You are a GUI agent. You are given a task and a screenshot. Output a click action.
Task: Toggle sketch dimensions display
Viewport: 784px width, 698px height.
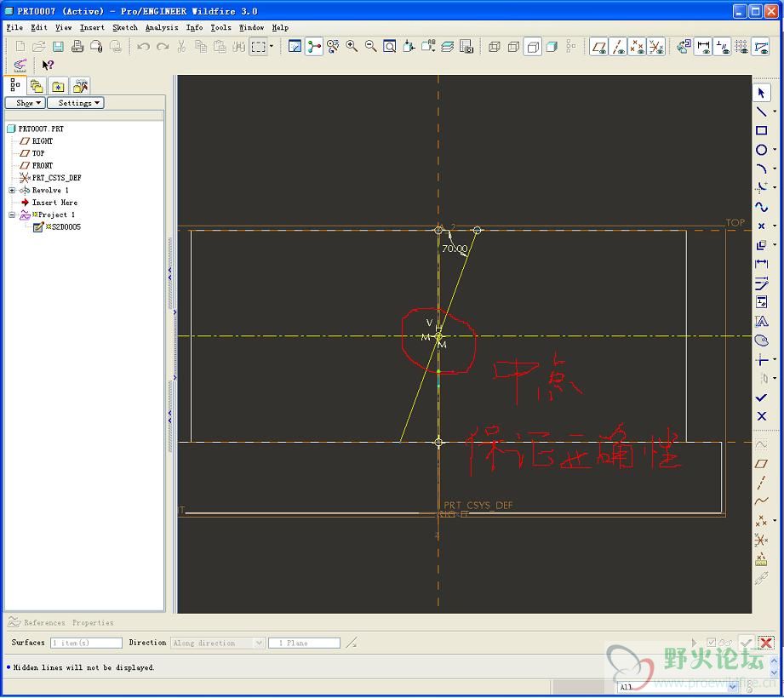(703, 47)
